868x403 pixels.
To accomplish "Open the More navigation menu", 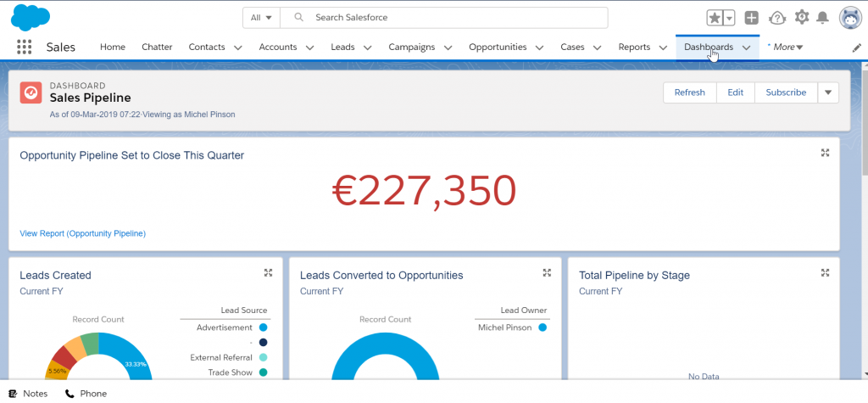I will pyautogui.click(x=787, y=48).
